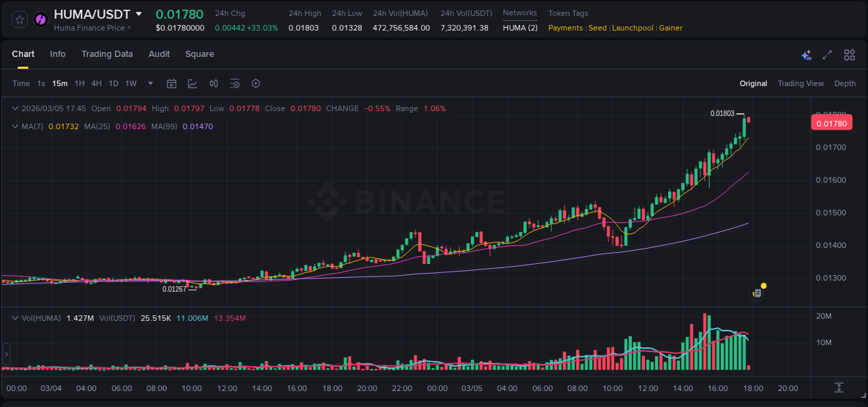Image resolution: width=868 pixels, height=407 pixels.
Task: Open the date range calendar icon
Action: tap(172, 83)
